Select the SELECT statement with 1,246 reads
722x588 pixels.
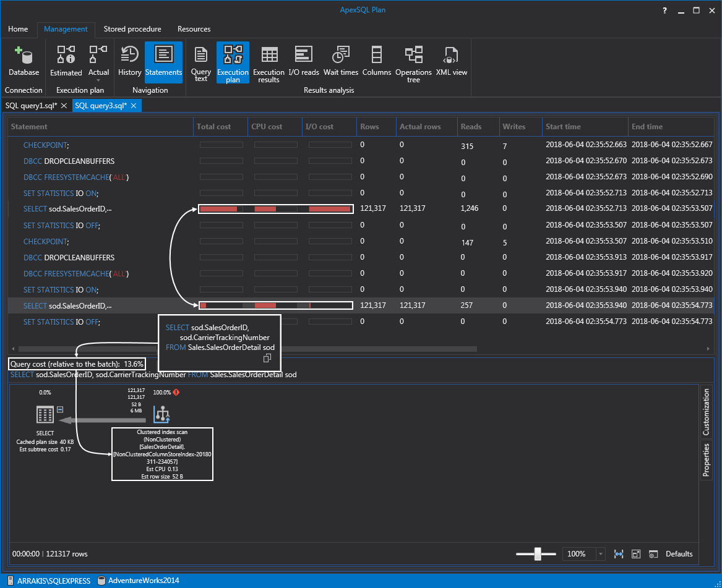[361, 209]
